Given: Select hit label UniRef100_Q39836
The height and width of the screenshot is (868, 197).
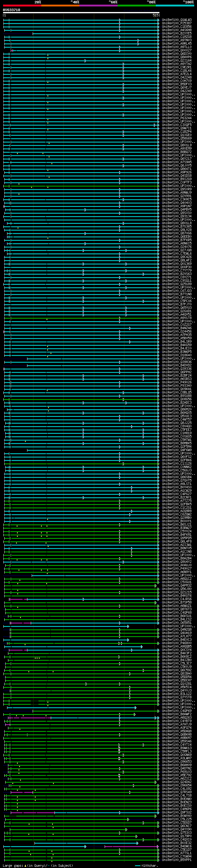Looking at the screenshot, I should [x=177, y=362].
